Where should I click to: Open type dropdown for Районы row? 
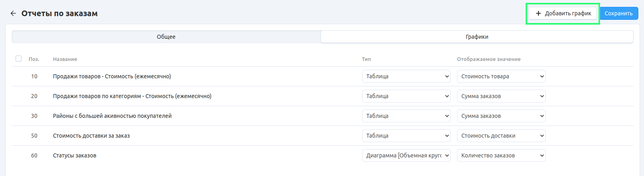point(406,116)
